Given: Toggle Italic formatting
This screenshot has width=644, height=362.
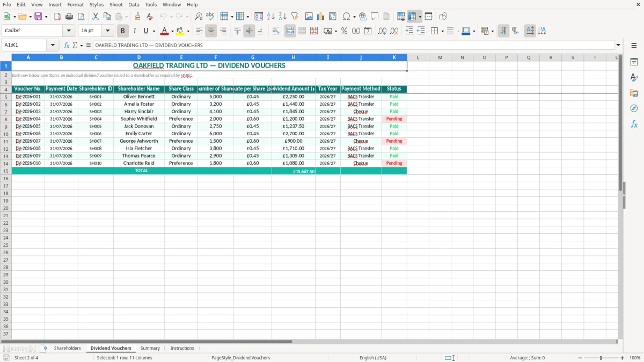Looking at the screenshot, I should click(134, 31).
